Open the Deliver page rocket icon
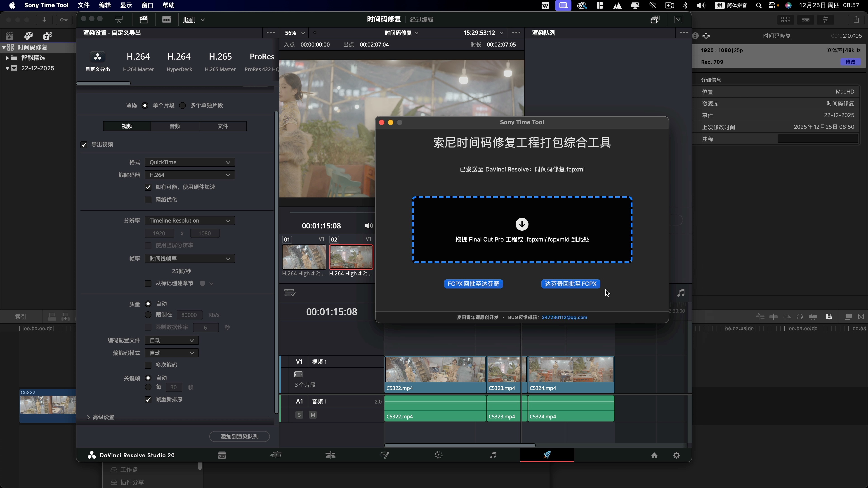This screenshot has width=868, height=488. coord(547,455)
